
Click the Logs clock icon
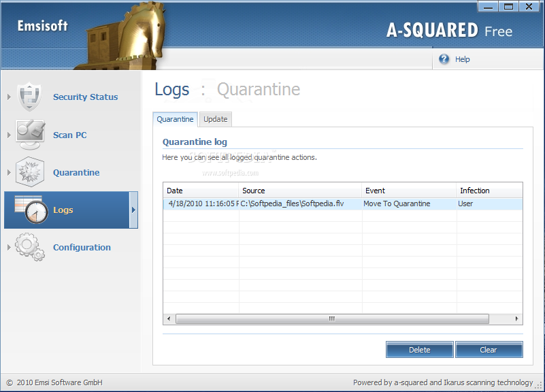coord(31,210)
